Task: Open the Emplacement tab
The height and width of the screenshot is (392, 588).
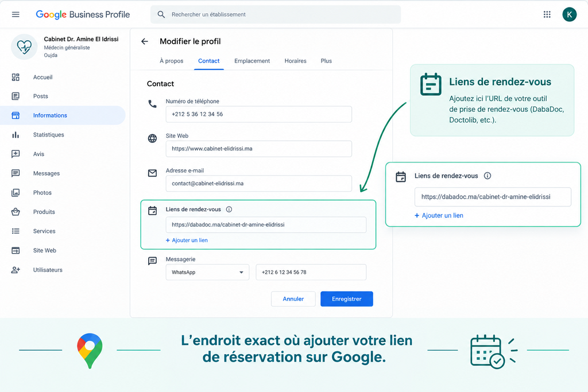Action: [x=252, y=61]
